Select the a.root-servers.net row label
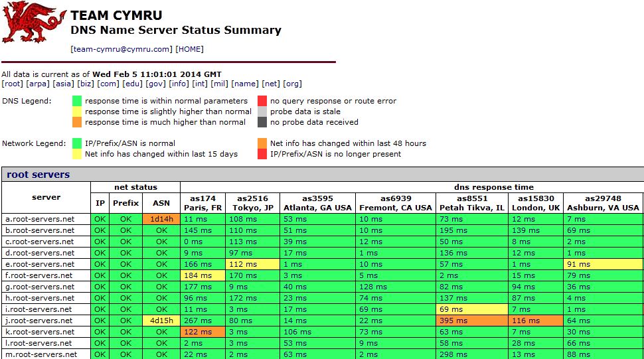Viewport: 644px width, 359px height. 40,219
